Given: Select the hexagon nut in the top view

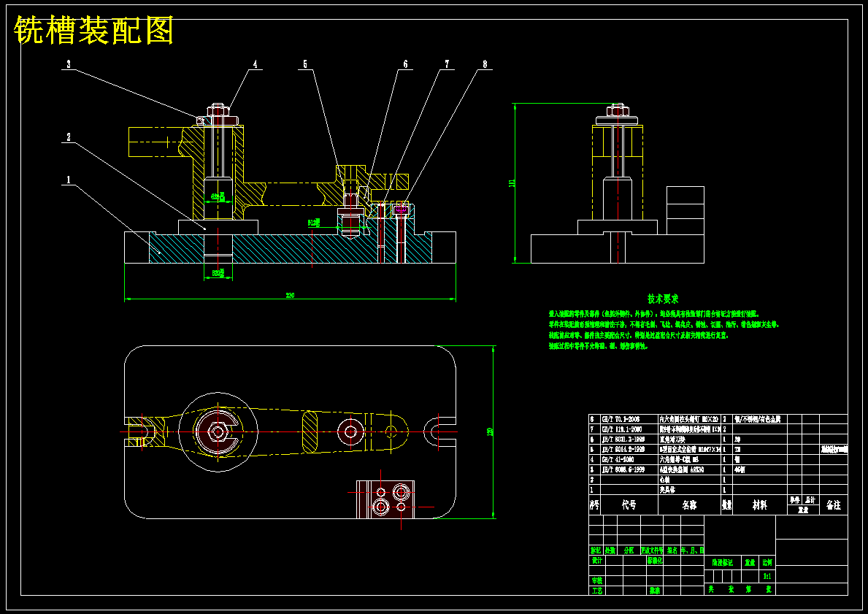Looking at the screenshot, I should [218, 431].
